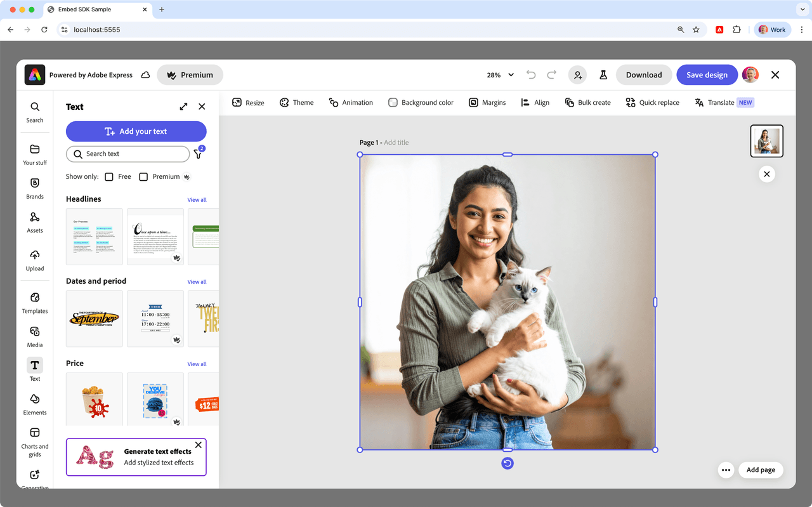Open the Animation toolbar option

(x=351, y=103)
